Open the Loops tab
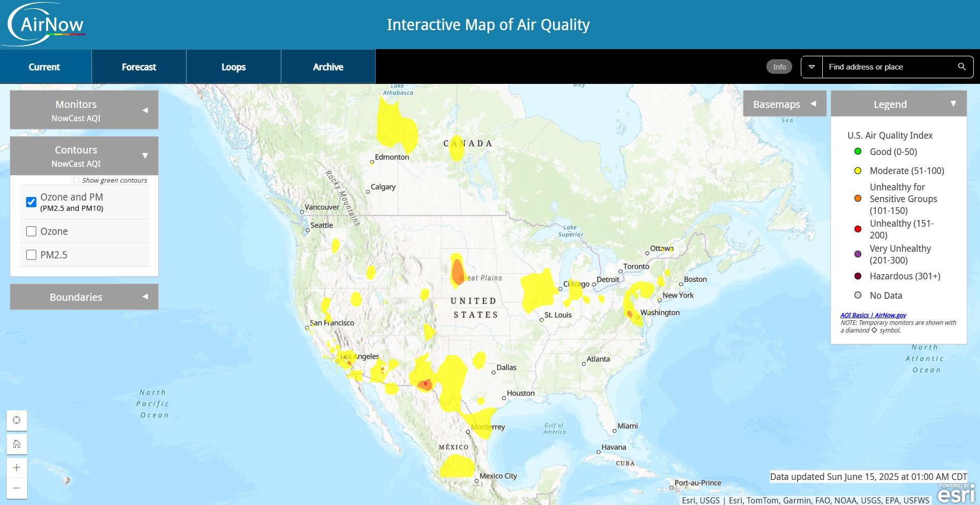 pos(233,67)
